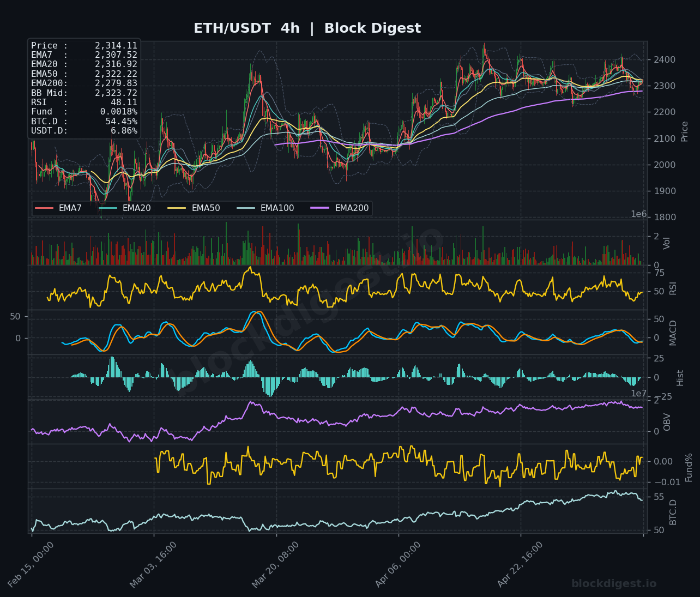Image resolution: width=700 pixels, height=597 pixels.
Task: Click the RSI value 48.11
Action: point(124,102)
